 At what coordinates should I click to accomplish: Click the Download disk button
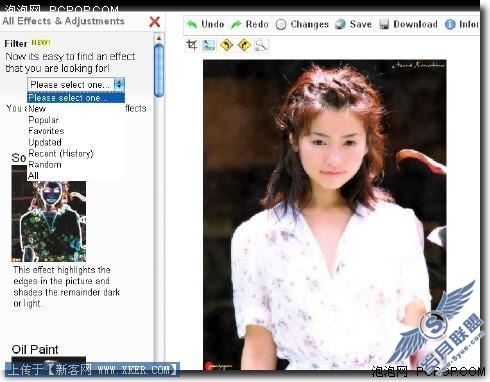408,24
